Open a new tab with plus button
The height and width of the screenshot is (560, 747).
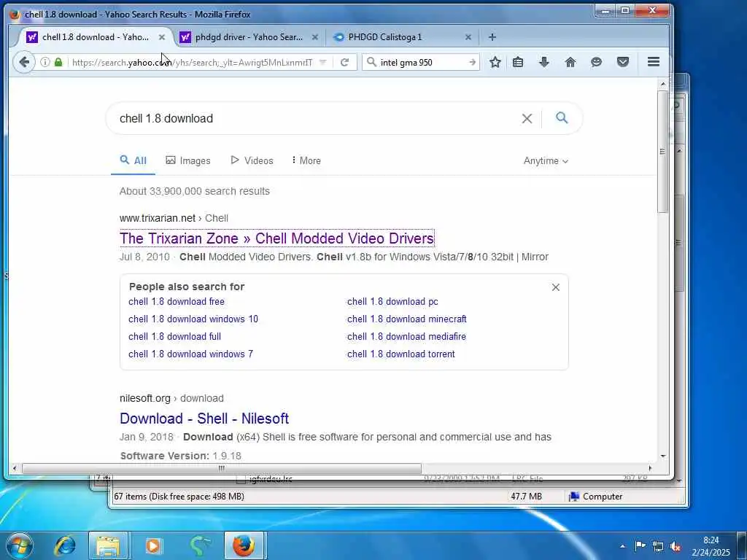492,37
